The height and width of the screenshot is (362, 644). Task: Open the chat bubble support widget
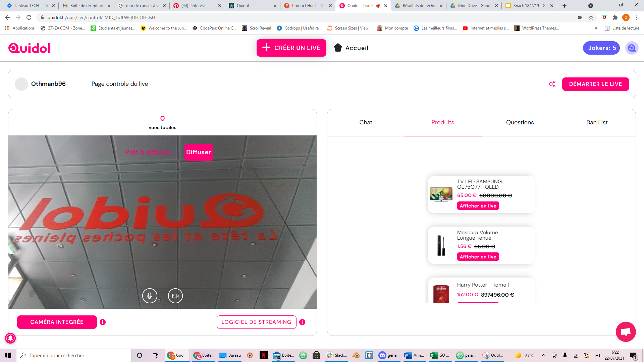[x=626, y=332]
